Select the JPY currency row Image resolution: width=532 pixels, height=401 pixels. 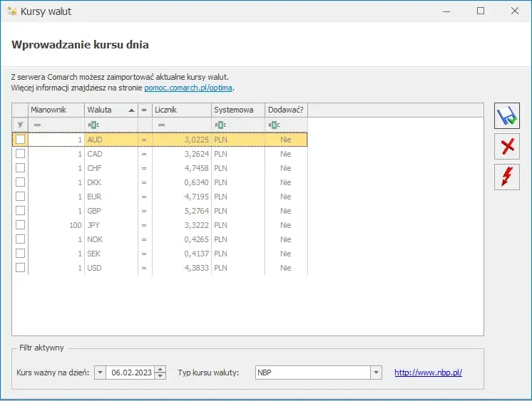[x=160, y=225]
